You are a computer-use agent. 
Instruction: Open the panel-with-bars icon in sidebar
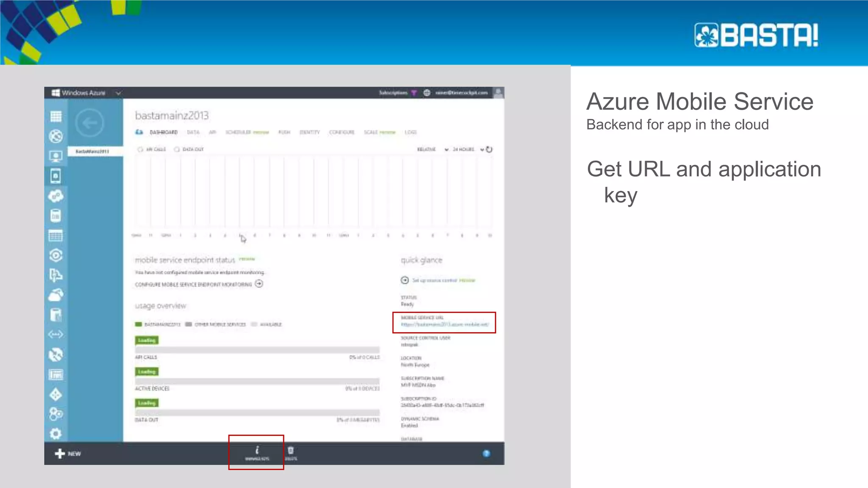point(56,374)
